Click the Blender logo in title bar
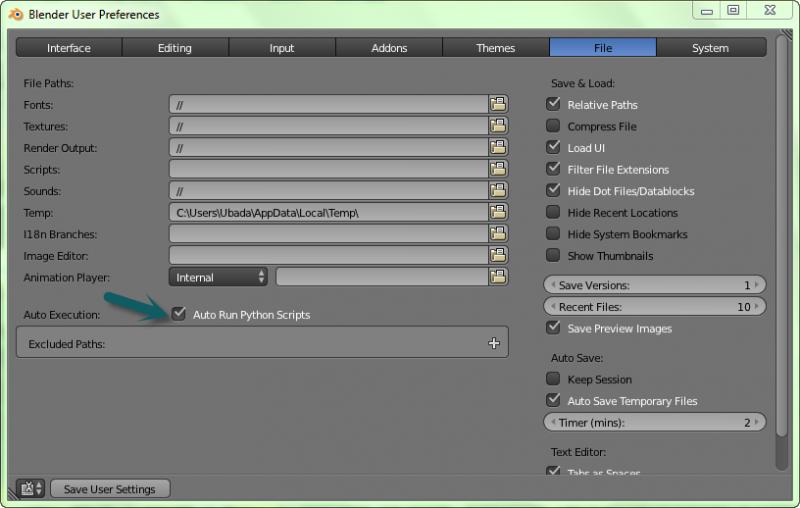 pyautogui.click(x=16, y=14)
